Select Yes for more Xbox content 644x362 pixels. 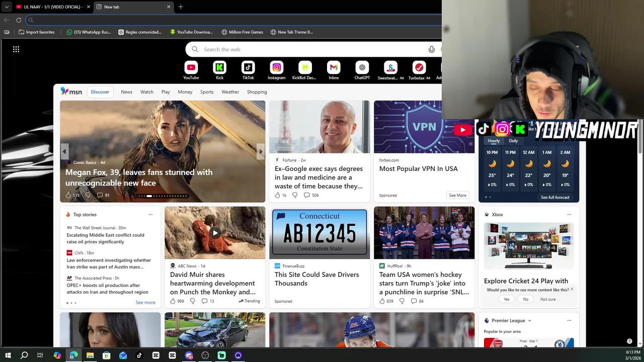507,299
